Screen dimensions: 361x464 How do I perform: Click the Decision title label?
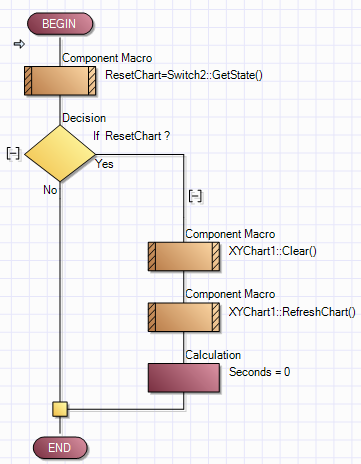(x=84, y=118)
